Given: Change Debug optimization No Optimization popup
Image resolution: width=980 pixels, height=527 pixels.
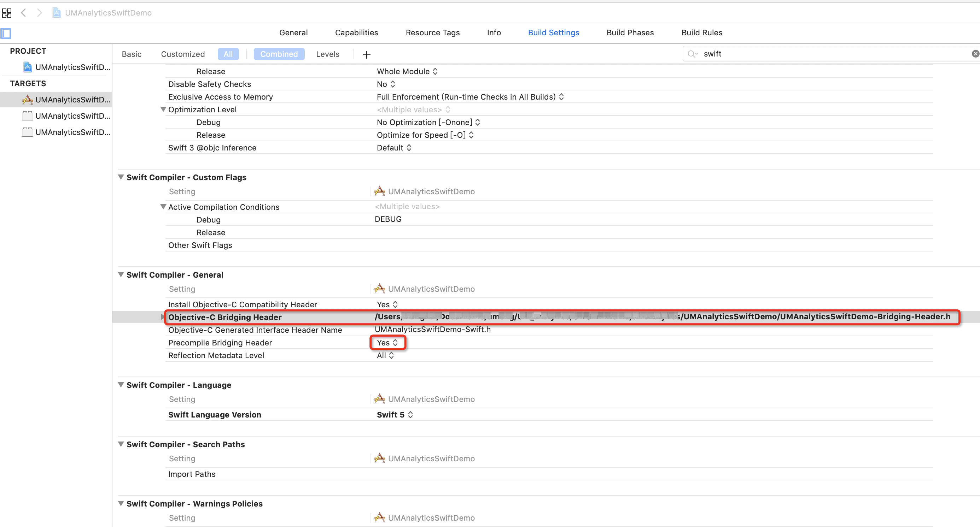Looking at the screenshot, I should pos(428,122).
